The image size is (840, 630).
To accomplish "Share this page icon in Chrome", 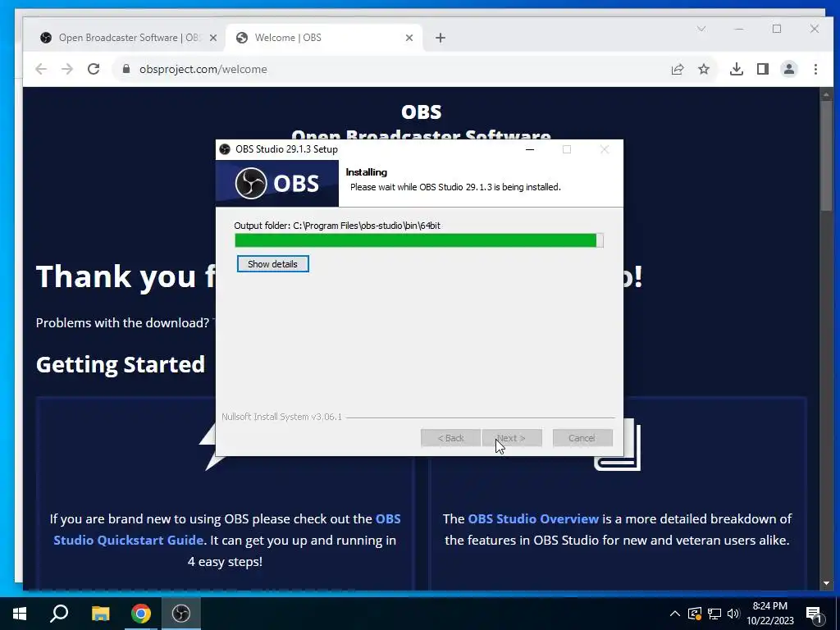I will [678, 69].
